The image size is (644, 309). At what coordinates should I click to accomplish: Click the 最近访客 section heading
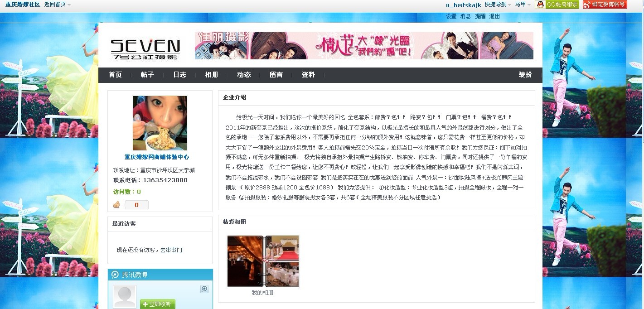(124, 224)
